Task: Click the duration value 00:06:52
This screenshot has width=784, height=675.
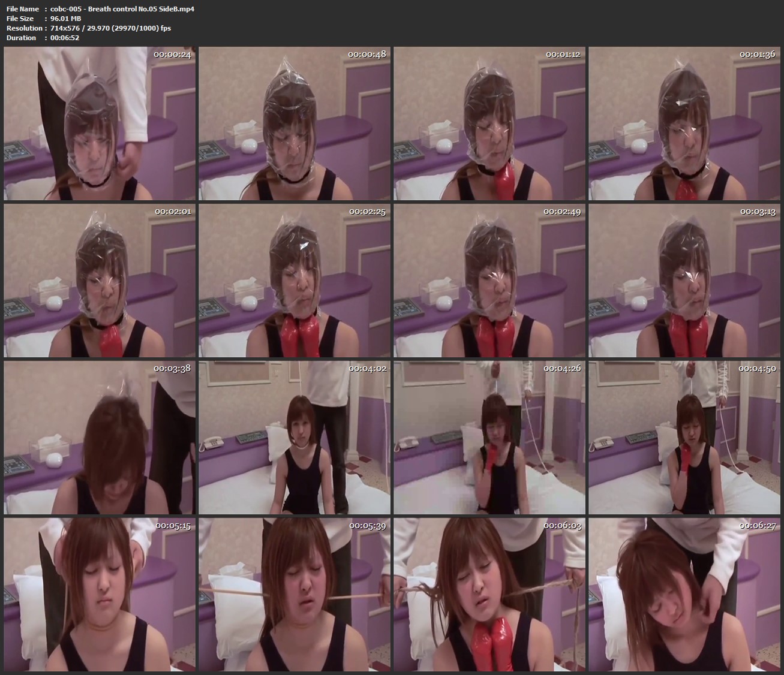Action: coord(65,38)
